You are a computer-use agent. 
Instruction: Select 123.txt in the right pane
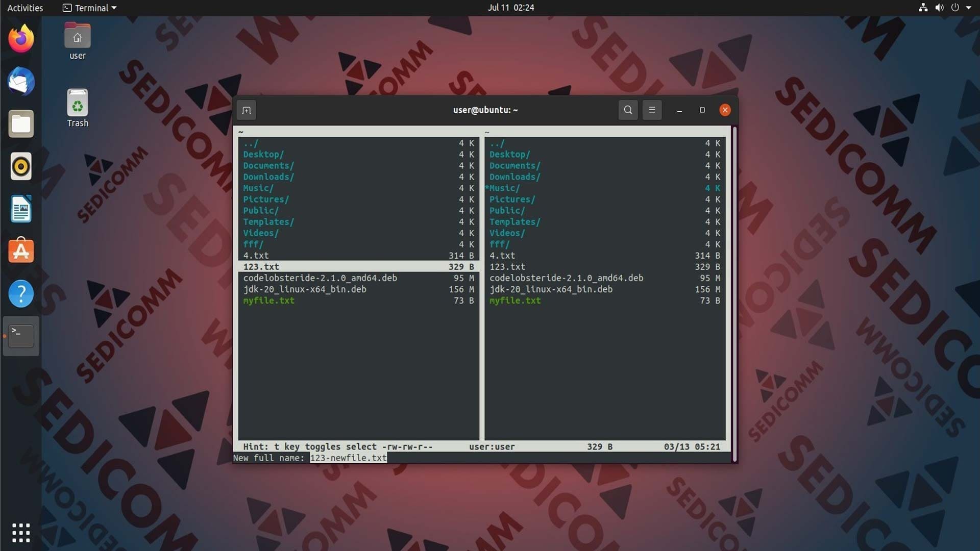coord(605,267)
